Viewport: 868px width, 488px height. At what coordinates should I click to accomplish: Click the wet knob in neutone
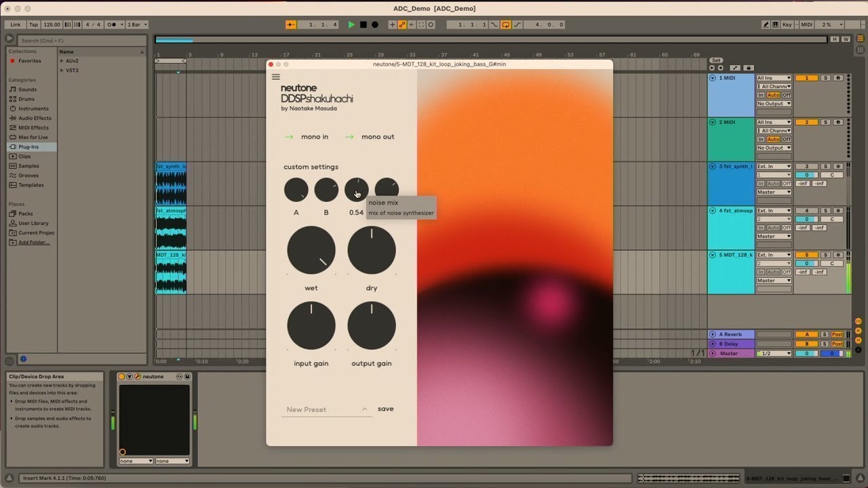(311, 250)
